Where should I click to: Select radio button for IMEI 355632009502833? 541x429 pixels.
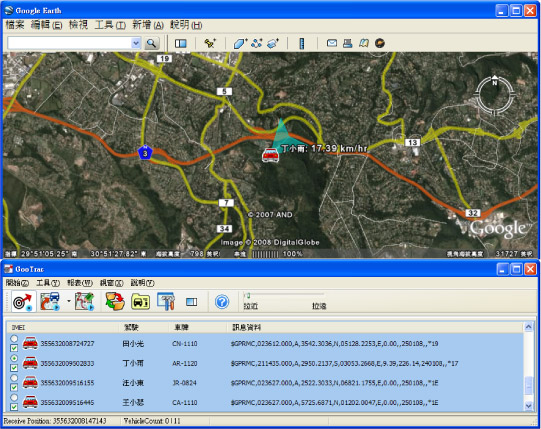pos(14,359)
